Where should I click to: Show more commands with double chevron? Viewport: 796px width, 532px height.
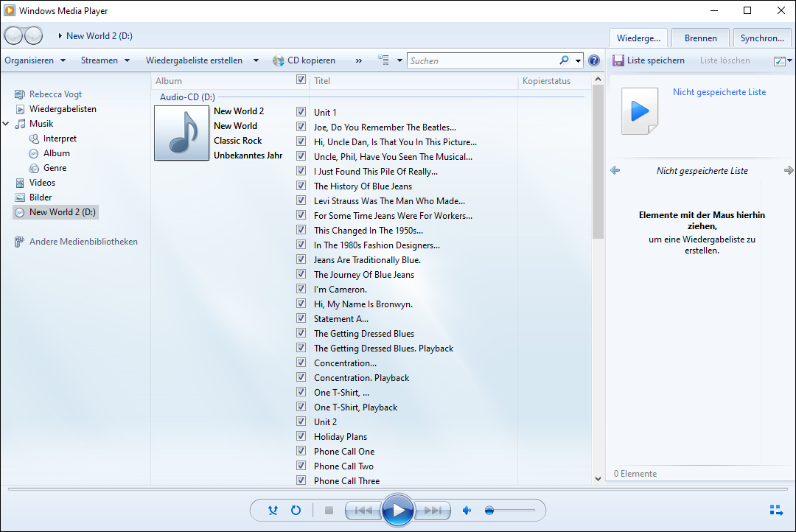point(359,61)
